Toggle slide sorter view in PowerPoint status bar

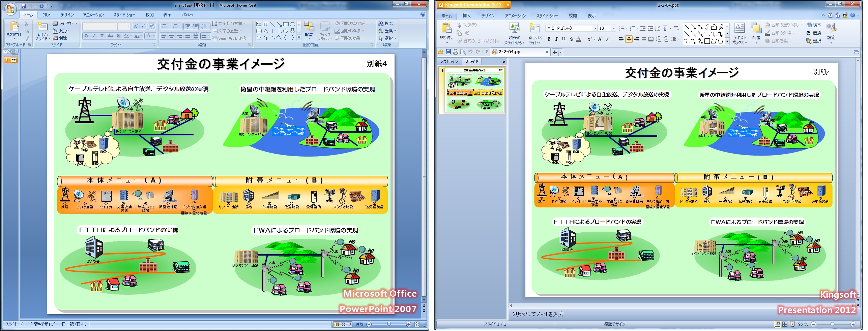pos(343,324)
